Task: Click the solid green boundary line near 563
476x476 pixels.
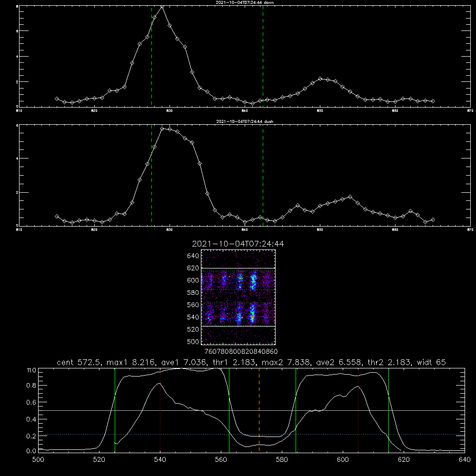Action: (229, 410)
